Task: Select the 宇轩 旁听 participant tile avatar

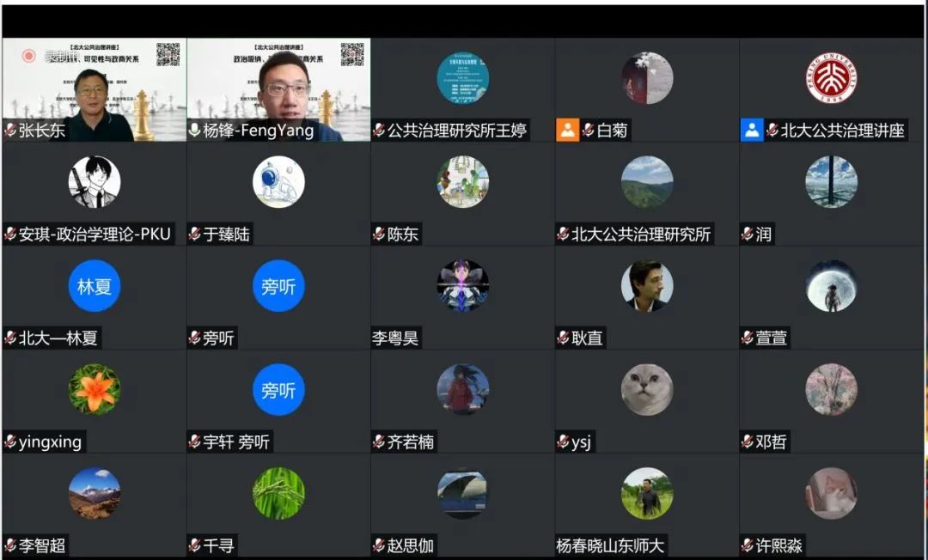Action: (278, 389)
